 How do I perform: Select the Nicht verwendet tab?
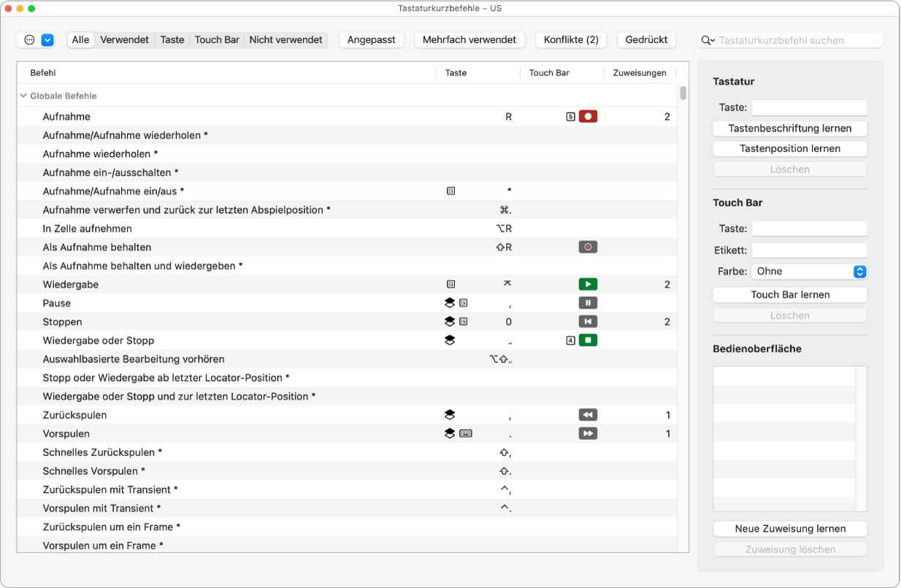[x=285, y=40]
